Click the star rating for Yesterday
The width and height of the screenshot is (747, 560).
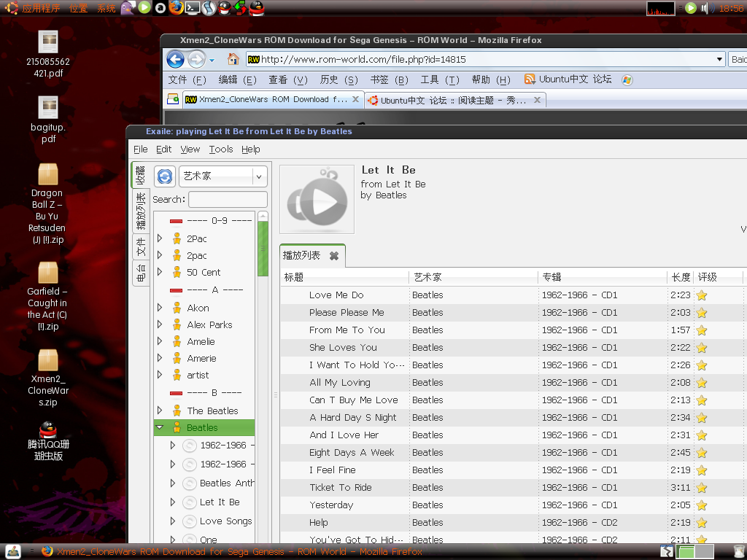702,505
